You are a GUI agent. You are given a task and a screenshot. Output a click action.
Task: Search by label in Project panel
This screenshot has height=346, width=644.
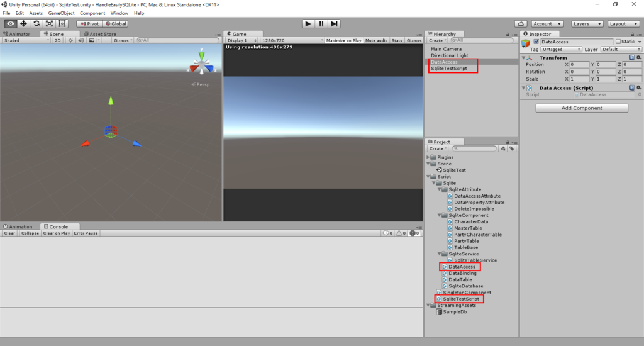click(x=511, y=148)
